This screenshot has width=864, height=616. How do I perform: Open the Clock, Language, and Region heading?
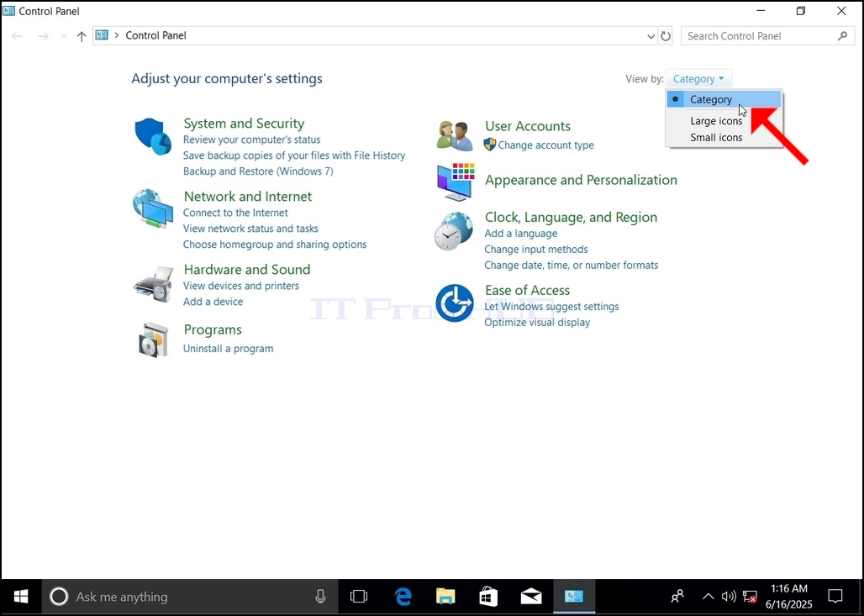571,217
